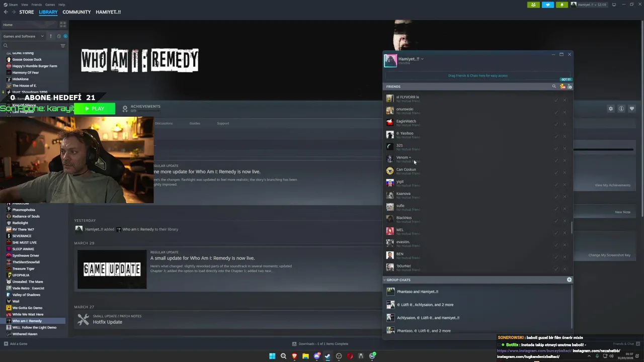
Task: Click Add a Game at bottom left
Action: tap(16, 344)
